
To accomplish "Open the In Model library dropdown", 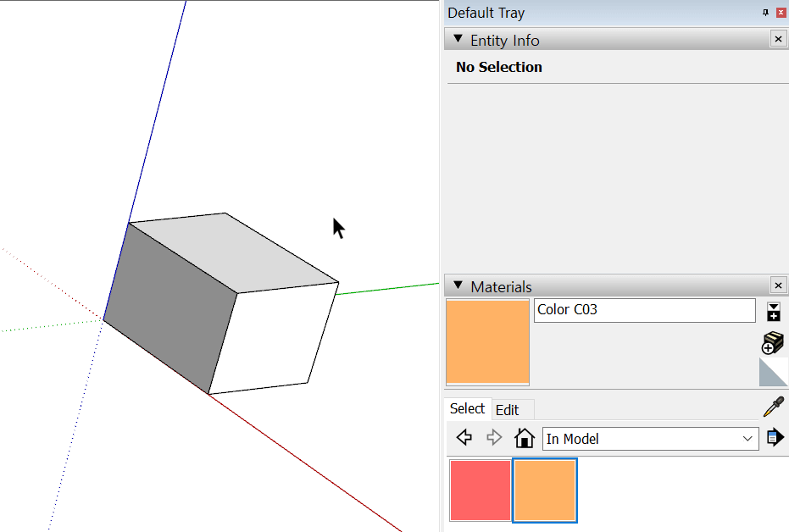I will pos(650,439).
